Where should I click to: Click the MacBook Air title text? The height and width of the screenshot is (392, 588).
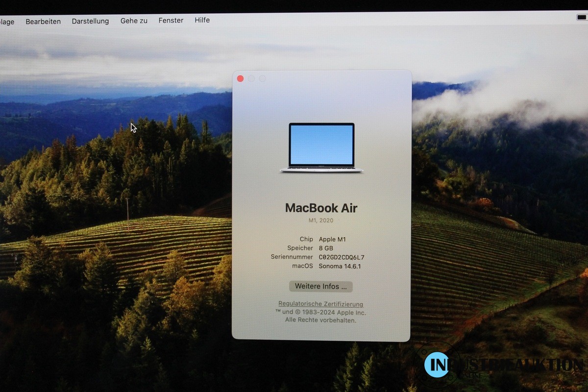click(321, 208)
